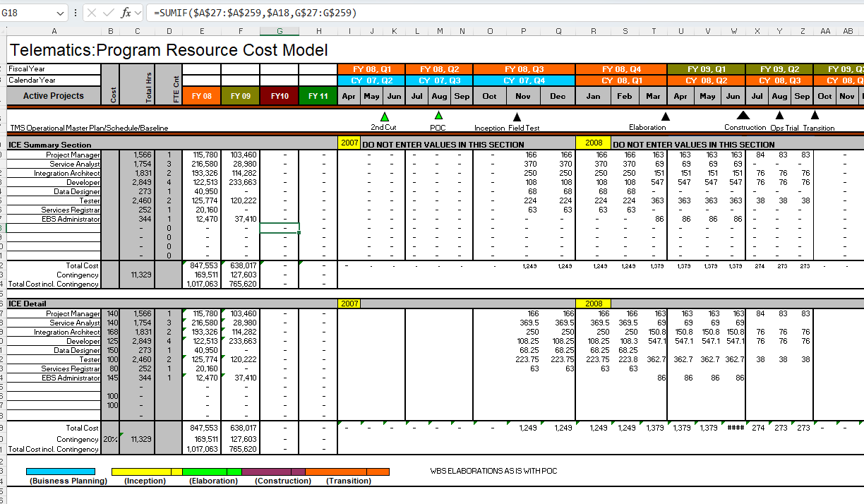
Task: Click into the SUMIF formula text field
Action: (494, 13)
